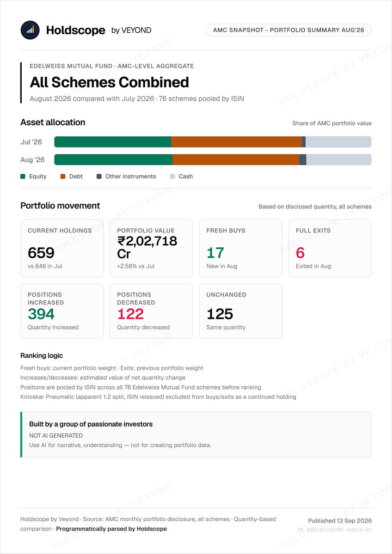Viewport: 392px width, 554px height.
Task: Click the light Cash legend swatch
Action: [172, 177]
